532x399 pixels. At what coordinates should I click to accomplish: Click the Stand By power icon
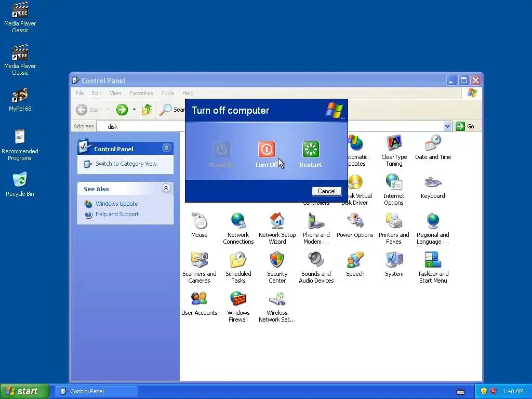point(222,150)
